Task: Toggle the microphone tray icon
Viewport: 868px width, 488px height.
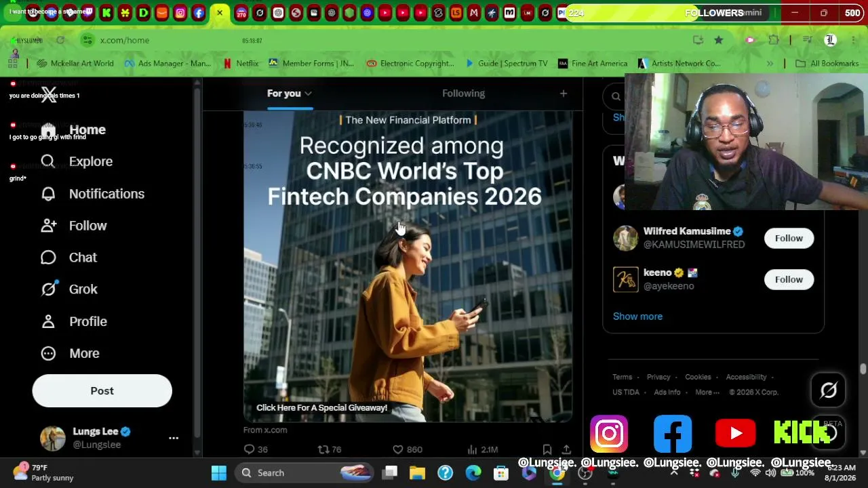Action: [735, 472]
